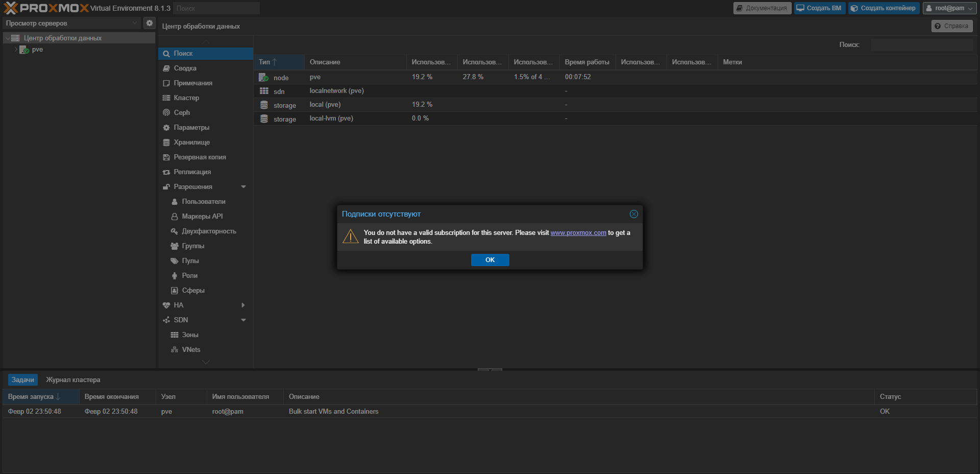Click the Создать ВМ button
980x474 pixels.
tap(819, 8)
